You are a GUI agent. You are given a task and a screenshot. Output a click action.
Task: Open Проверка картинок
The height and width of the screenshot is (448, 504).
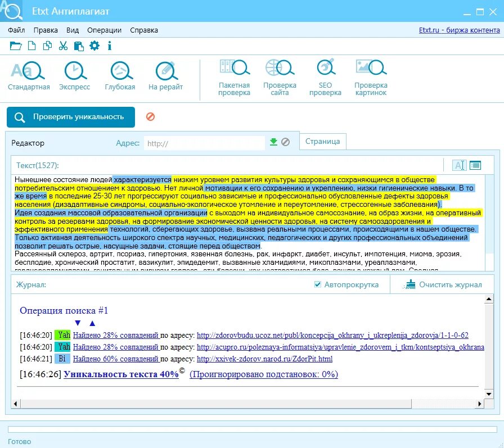[371, 78]
